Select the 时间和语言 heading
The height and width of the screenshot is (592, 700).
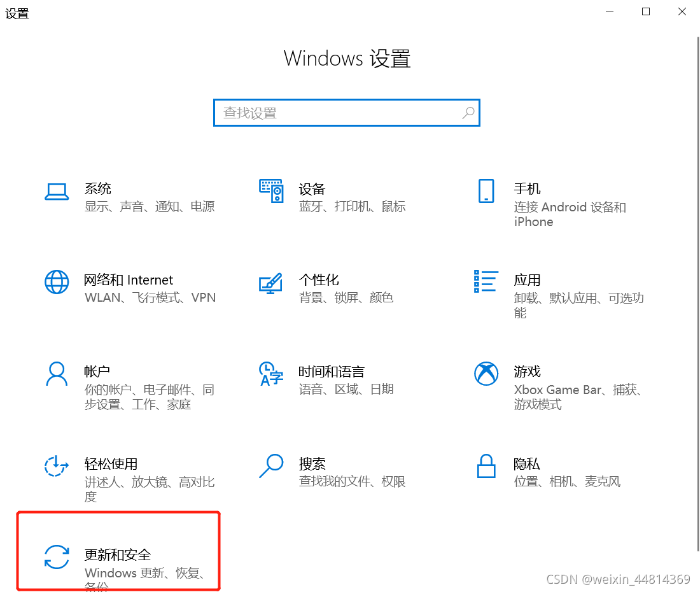click(x=332, y=372)
